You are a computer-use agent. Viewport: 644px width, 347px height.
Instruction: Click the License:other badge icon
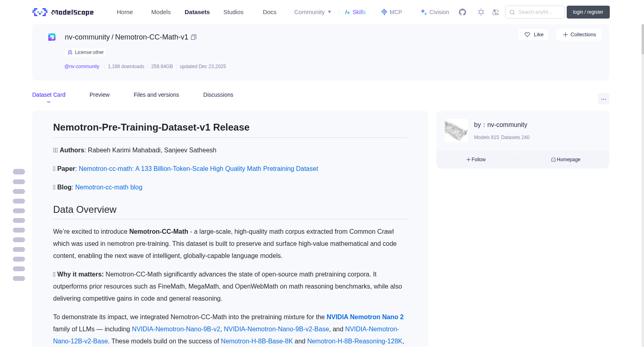pos(70,52)
